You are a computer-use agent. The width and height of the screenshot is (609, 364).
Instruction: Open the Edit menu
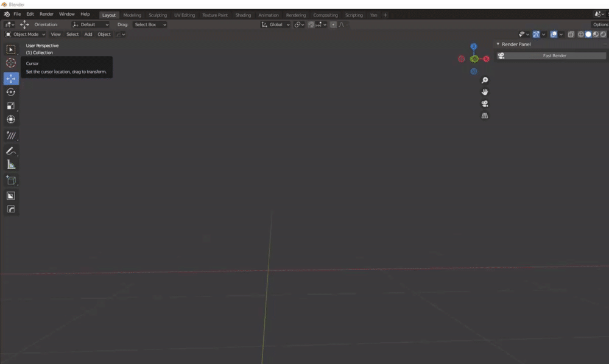30,14
